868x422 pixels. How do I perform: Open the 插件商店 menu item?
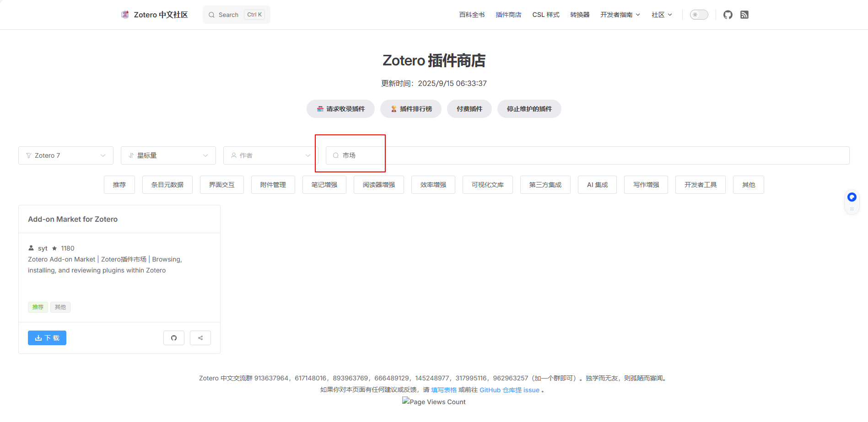(x=508, y=15)
